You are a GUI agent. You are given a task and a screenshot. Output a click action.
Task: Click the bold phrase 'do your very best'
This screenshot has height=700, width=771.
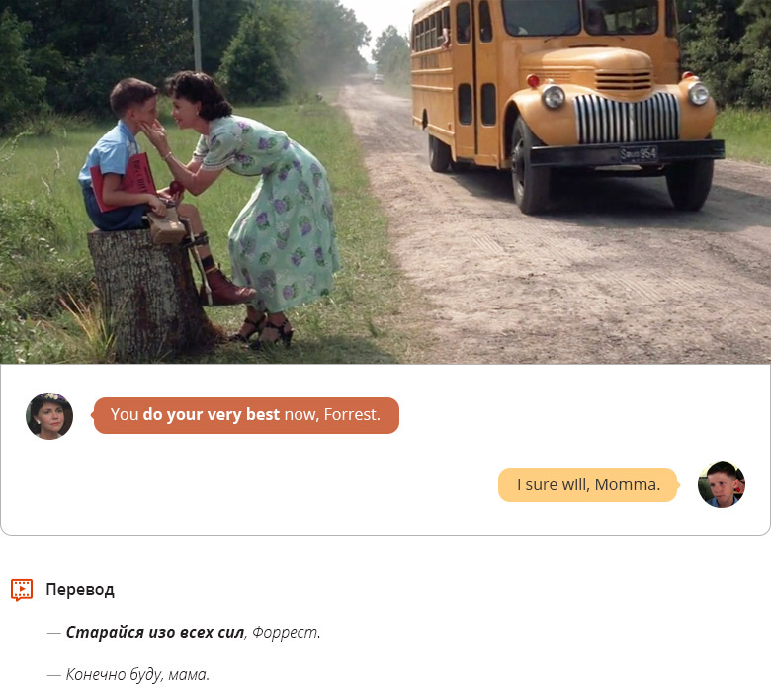coord(211,415)
